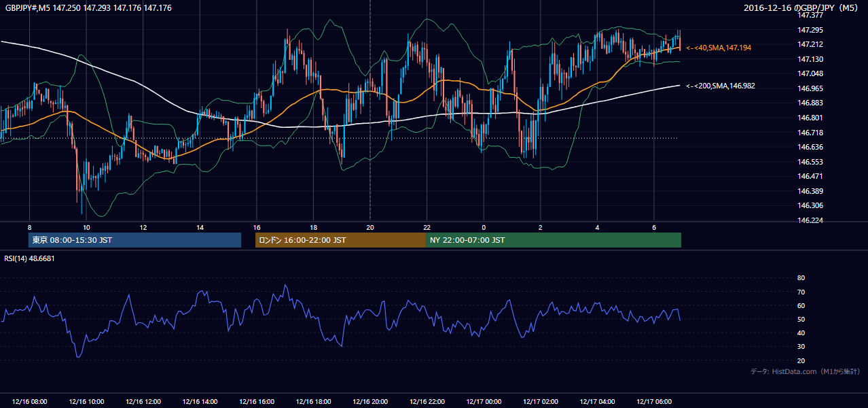
Task: Click the bottom date label 12/16 22:00
Action: [427, 402]
